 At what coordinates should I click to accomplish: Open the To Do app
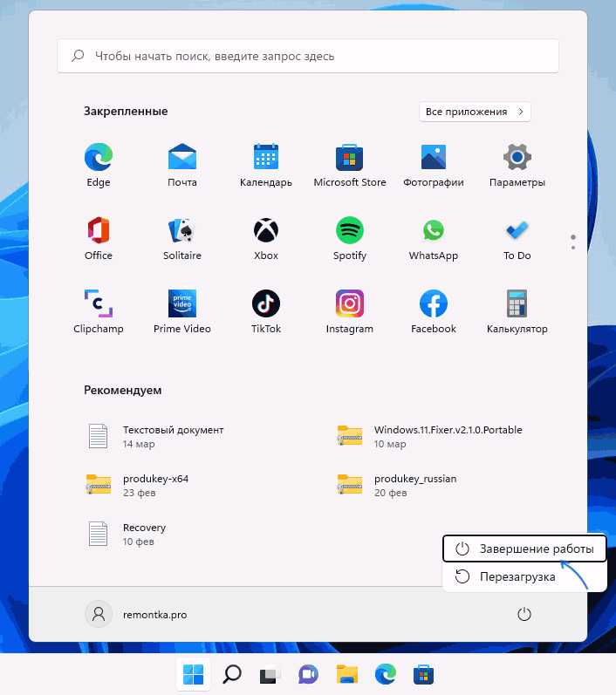[x=517, y=238]
